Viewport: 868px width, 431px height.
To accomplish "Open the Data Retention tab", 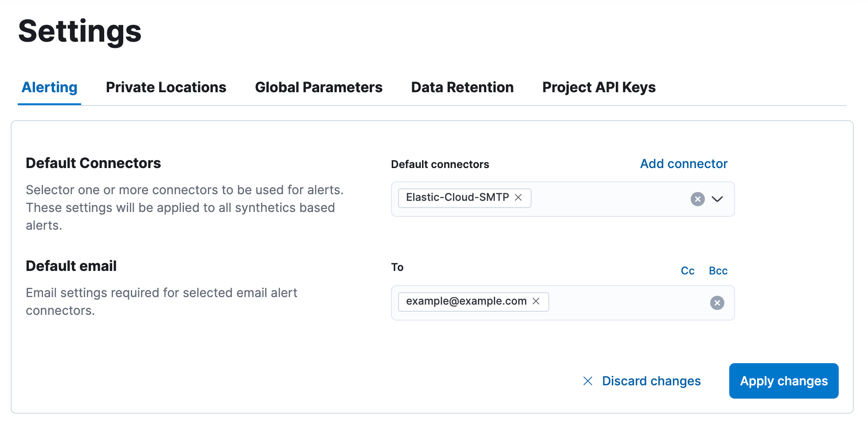I will point(462,87).
